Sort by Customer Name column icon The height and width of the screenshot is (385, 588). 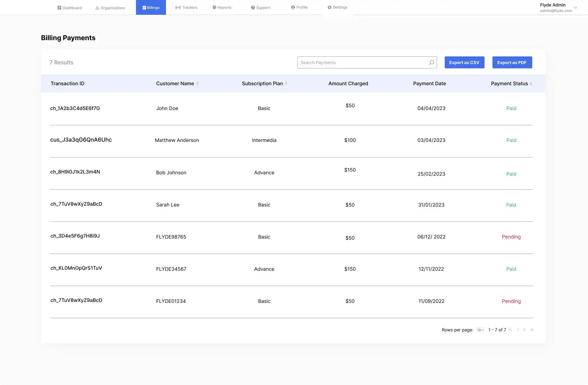(x=198, y=83)
